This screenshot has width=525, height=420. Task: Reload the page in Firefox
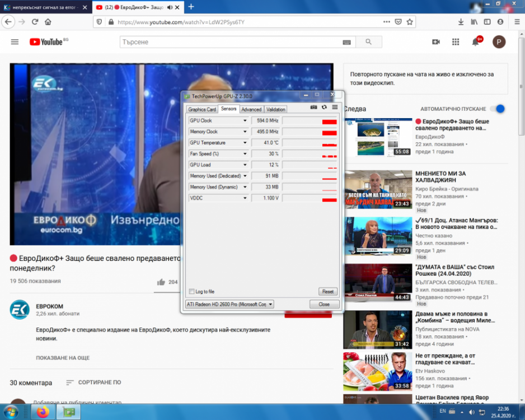(35, 22)
